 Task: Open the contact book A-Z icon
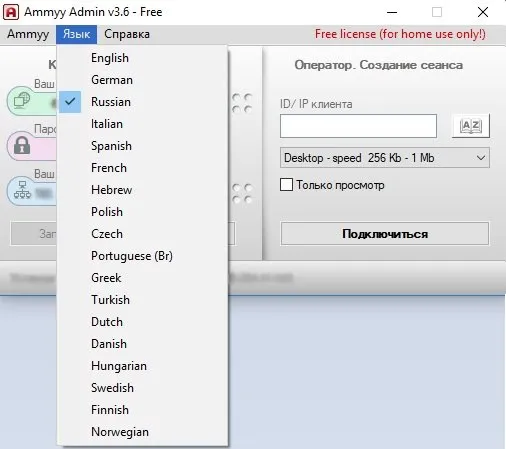pyautogui.click(x=471, y=126)
